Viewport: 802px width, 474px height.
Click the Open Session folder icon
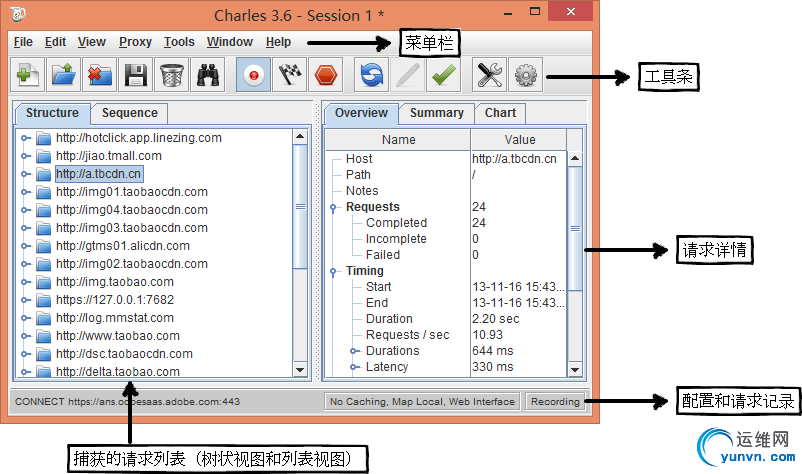63,75
